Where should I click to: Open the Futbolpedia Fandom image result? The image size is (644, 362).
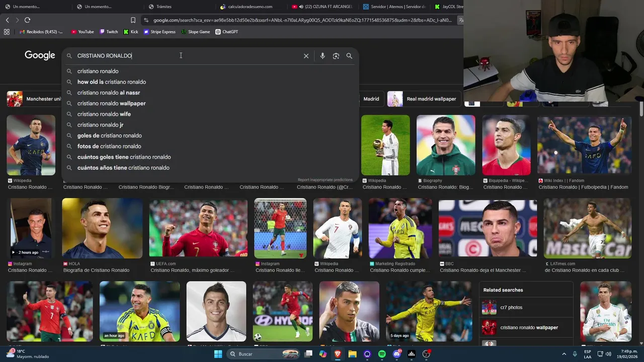pyautogui.click(x=584, y=145)
